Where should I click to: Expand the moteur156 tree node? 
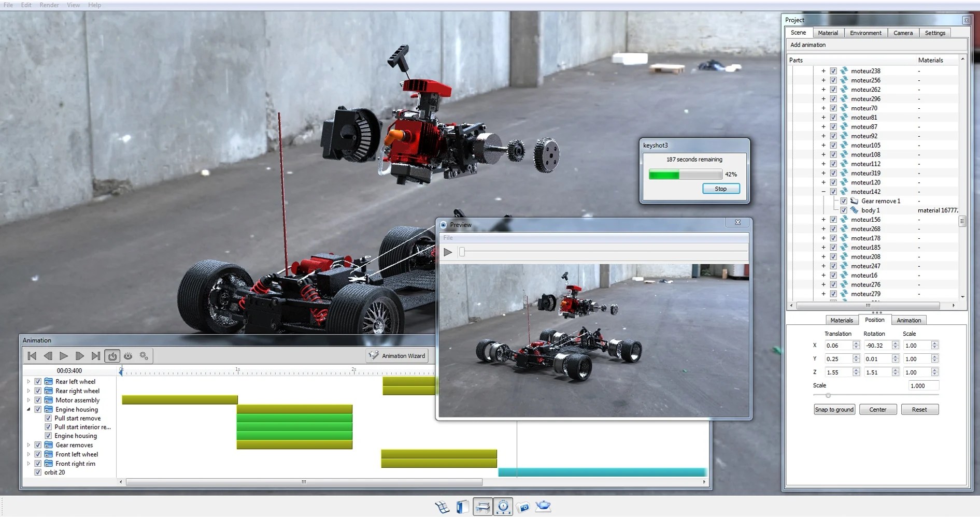(x=823, y=220)
